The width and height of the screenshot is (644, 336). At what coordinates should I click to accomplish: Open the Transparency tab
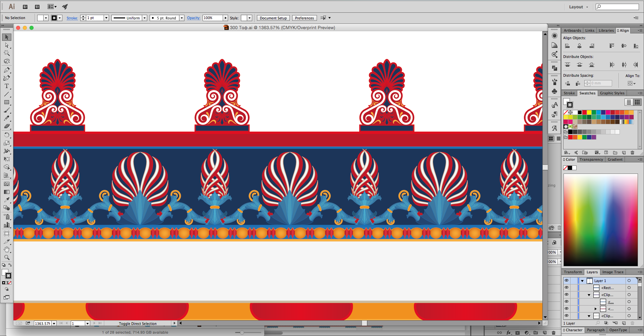591,159
